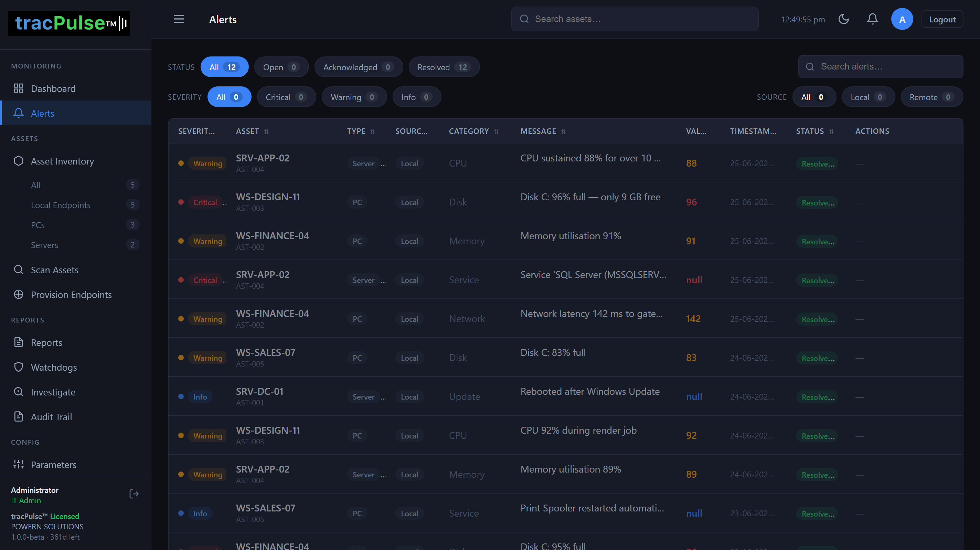Click the Critical badge on SQL Server row
This screenshot has height=550, width=980.
[205, 280]
